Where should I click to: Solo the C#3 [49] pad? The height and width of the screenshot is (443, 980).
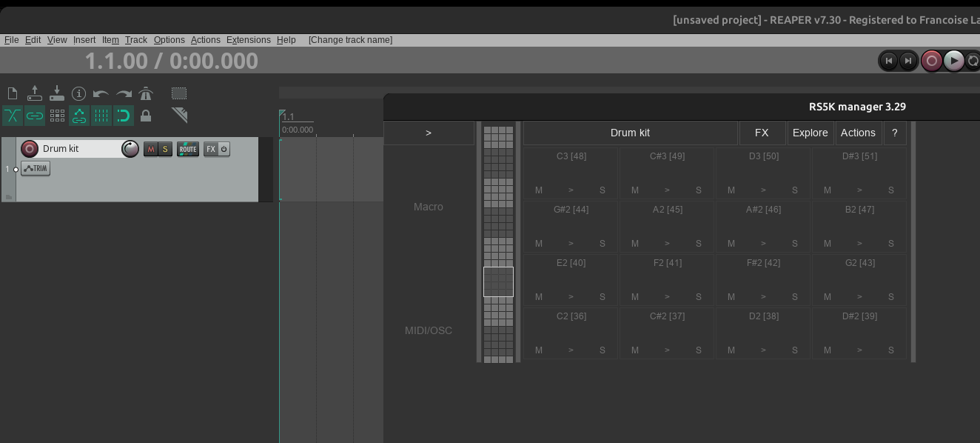(699, 190)
